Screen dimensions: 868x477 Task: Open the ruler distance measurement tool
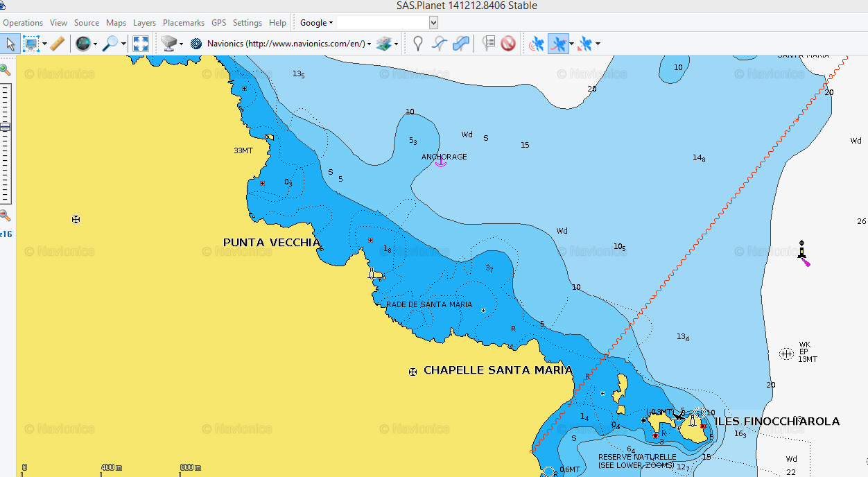pyautogui.click(x=58, y=44)
